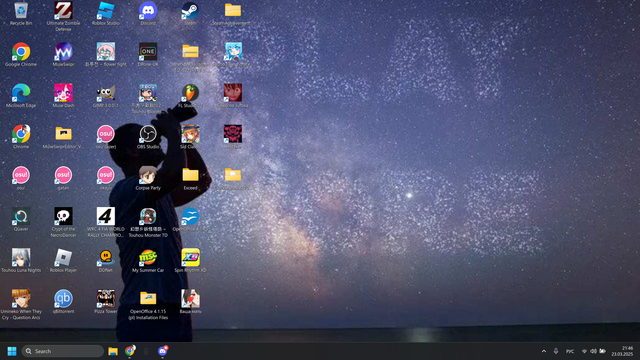The height and width of the screenshot is (360, 640).
Task: Open the GIMP 3.0.0-1 shortcut
Action: click(x=106, y=96)
